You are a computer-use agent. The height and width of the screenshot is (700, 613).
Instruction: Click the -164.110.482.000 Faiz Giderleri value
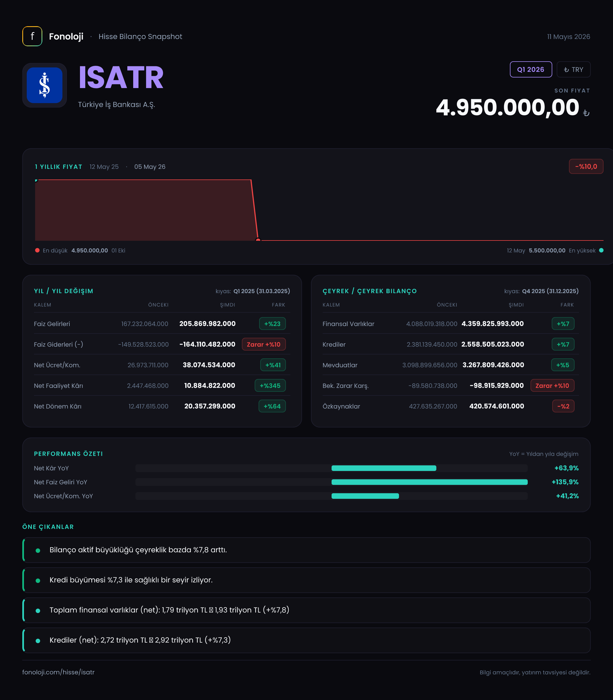click(207, 344)
